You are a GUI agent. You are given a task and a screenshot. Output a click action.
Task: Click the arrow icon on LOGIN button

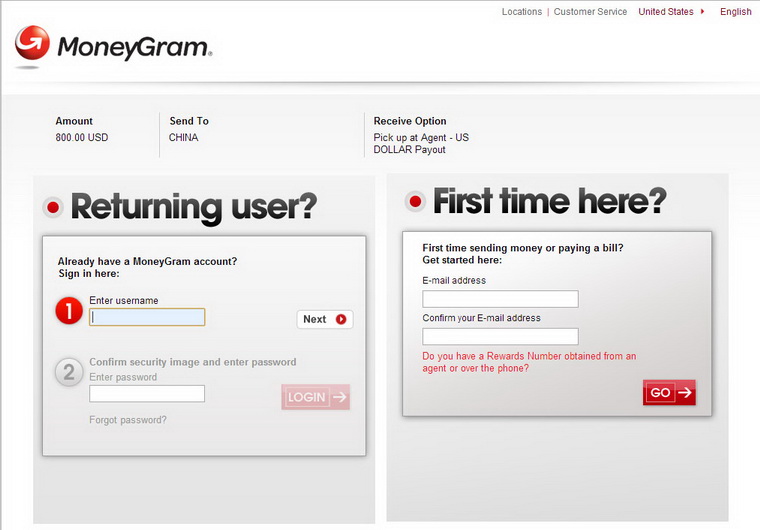339,397
